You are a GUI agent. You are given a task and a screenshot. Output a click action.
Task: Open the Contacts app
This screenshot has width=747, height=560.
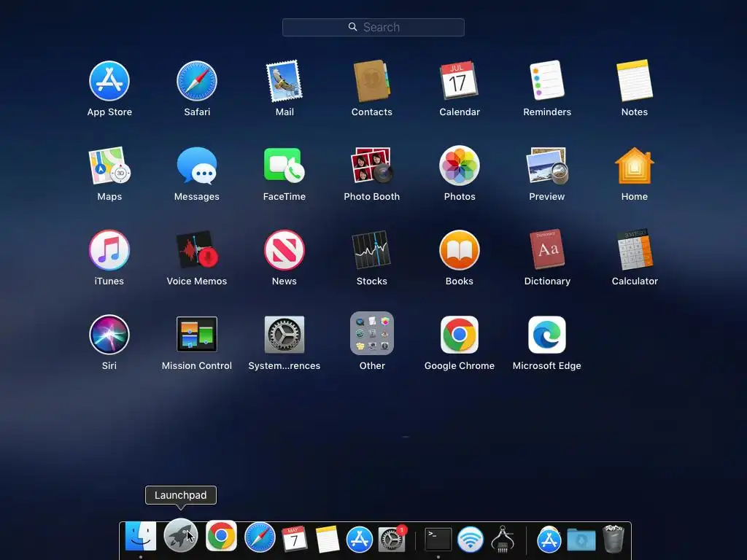[371, 81]
